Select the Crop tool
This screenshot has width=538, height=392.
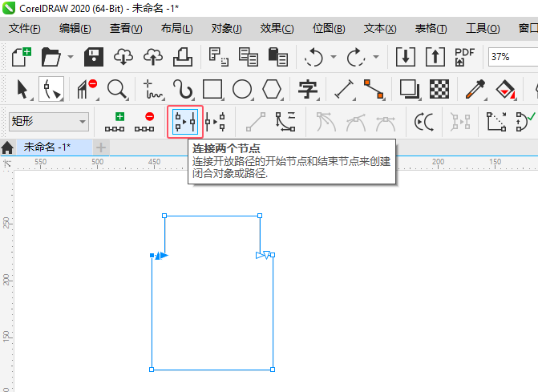87,89
